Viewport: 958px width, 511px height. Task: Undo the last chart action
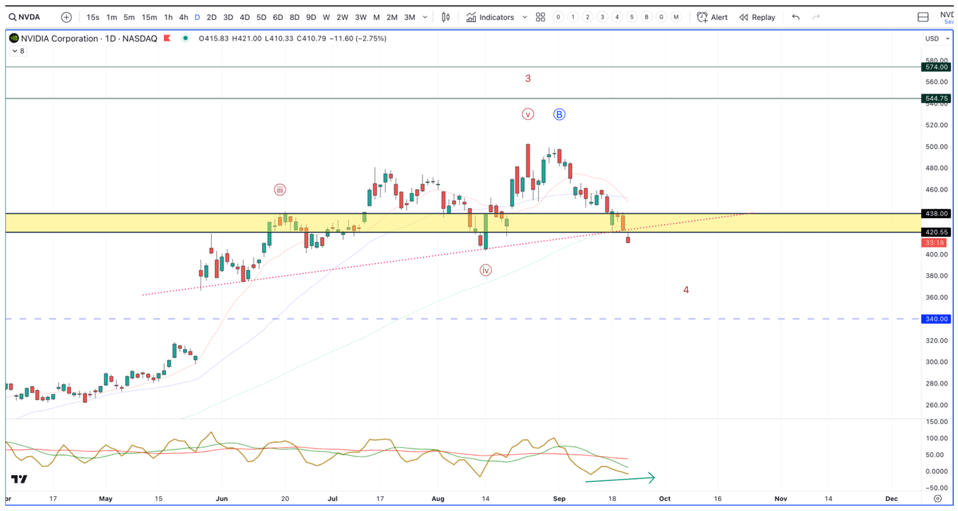click(x=795, y=17)
